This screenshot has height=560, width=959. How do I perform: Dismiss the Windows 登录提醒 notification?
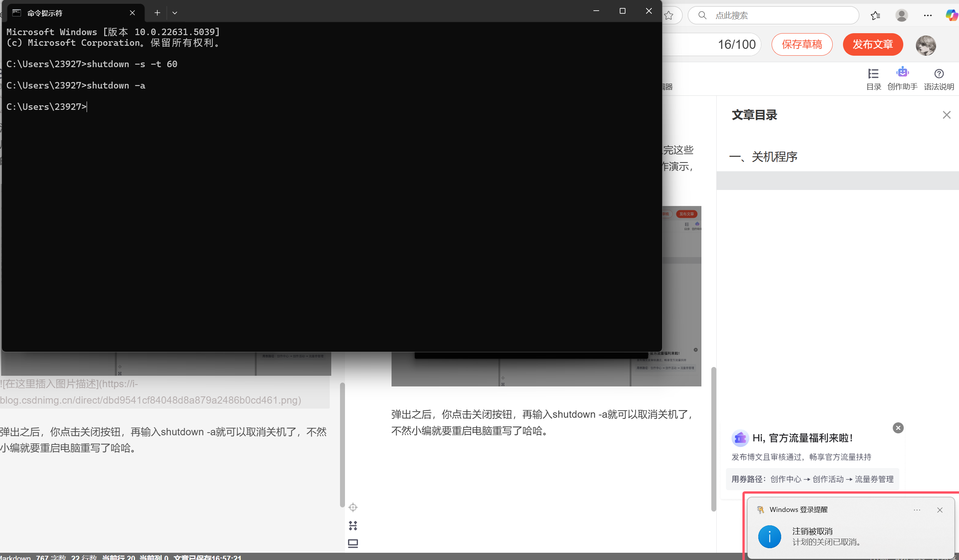point(940,510)
